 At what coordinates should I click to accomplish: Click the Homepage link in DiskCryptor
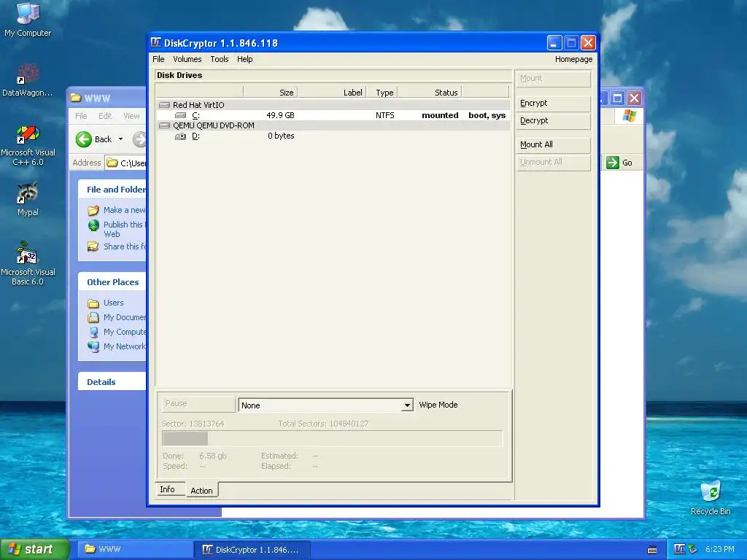tap(573, 59)
